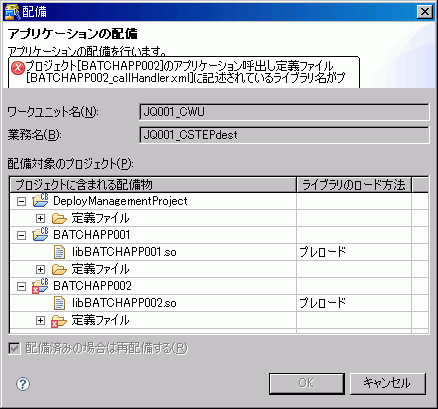Select the BATCHAPP002 row text
The height and width of the screenshot is (409, 438).
click(x=92, y=286)
